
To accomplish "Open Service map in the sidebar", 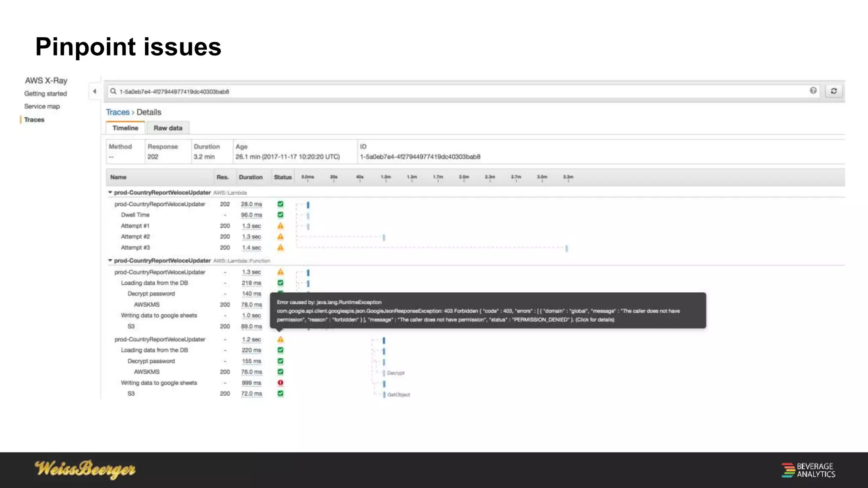I will [42, 106].
